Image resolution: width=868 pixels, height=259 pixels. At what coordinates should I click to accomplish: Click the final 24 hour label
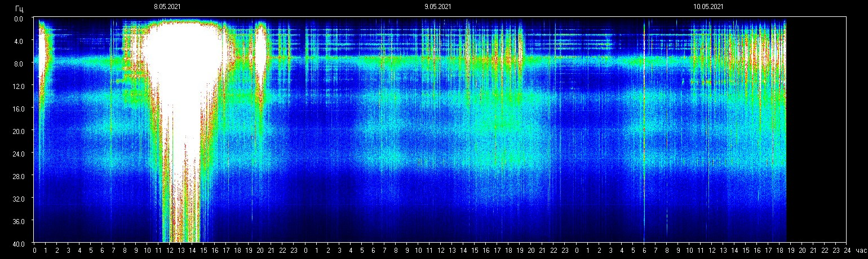point(847,251)
